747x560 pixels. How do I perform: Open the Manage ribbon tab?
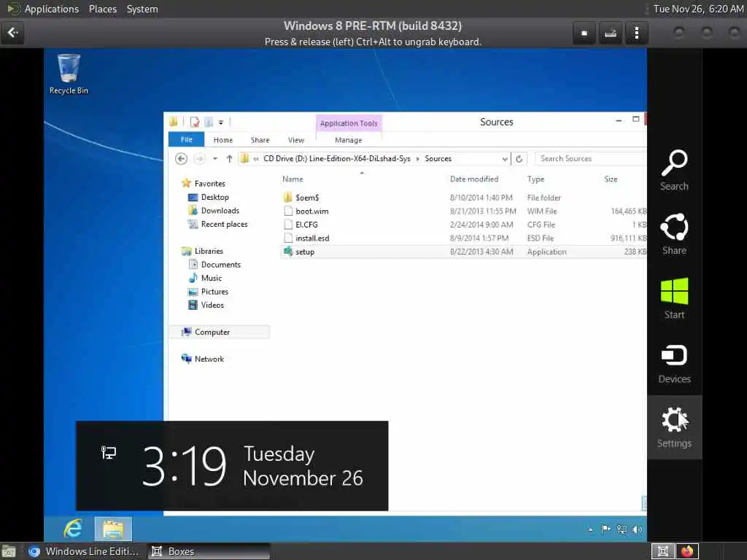point(348,140)
